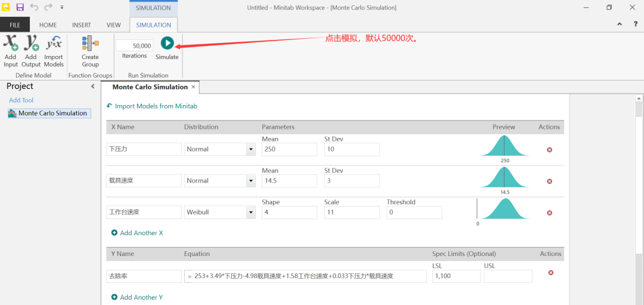
Task: Click Import Models from Minitab link
Action: [x=152, y=106]
